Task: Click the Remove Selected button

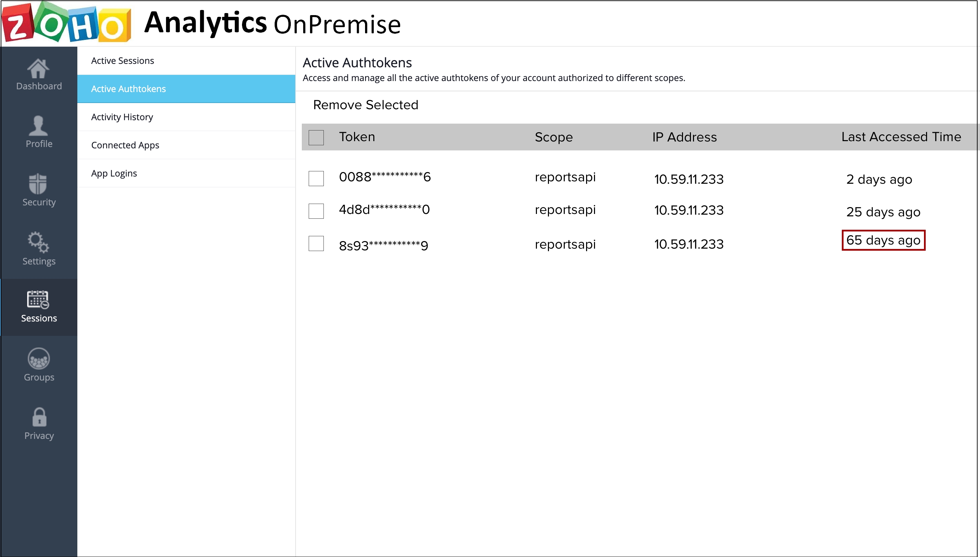Action: click(365, 105)
